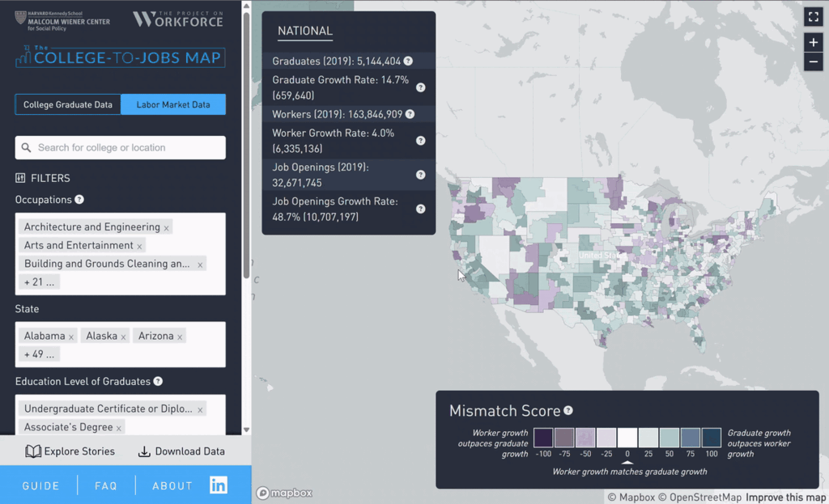Click the Improve this map link
829x504 pixels.
[x=786, y=497]
